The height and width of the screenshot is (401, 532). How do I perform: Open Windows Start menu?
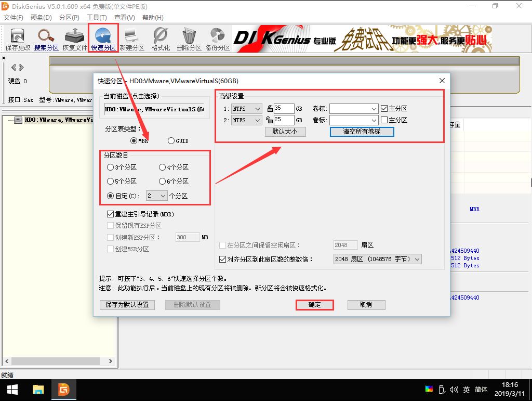point(12,390)
